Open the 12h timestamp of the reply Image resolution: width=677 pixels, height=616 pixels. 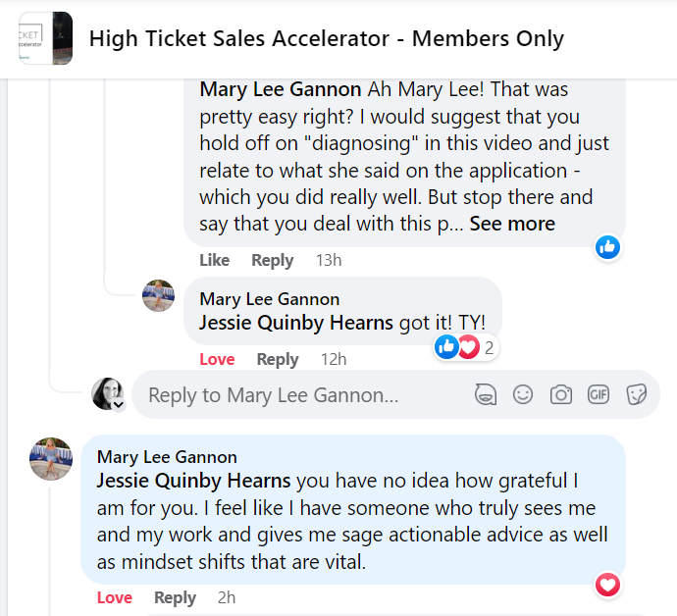click(335, 359)
